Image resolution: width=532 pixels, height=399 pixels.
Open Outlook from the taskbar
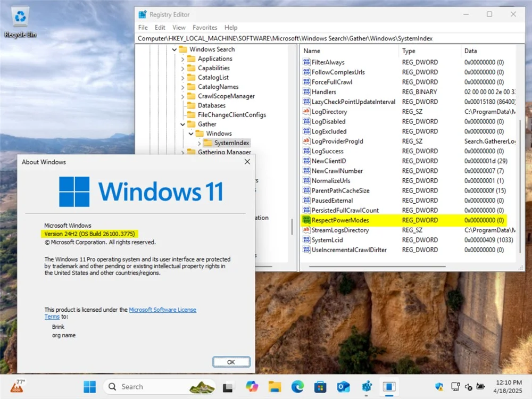coord(343,387)
